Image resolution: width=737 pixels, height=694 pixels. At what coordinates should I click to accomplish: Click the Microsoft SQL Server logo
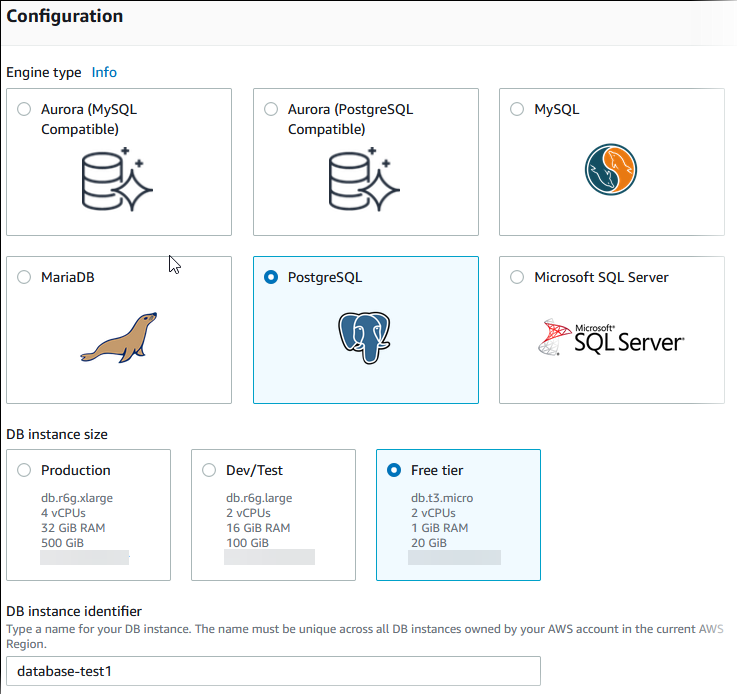click(610, 339)
